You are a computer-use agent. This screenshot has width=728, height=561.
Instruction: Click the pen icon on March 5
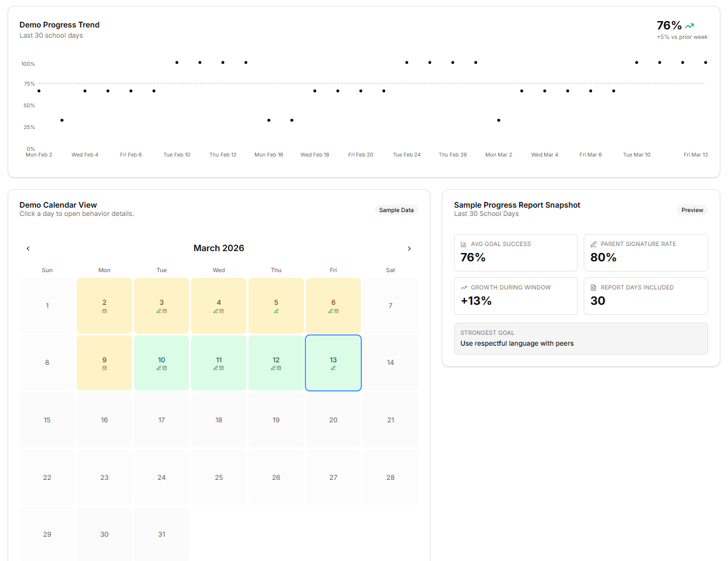coord(276,311)
